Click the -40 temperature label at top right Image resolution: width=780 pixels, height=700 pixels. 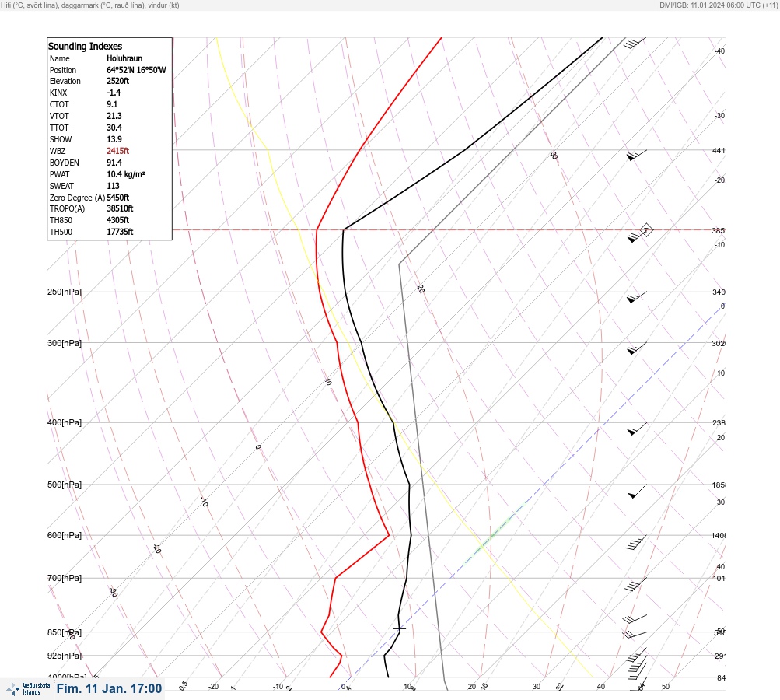tap(719, 51)
